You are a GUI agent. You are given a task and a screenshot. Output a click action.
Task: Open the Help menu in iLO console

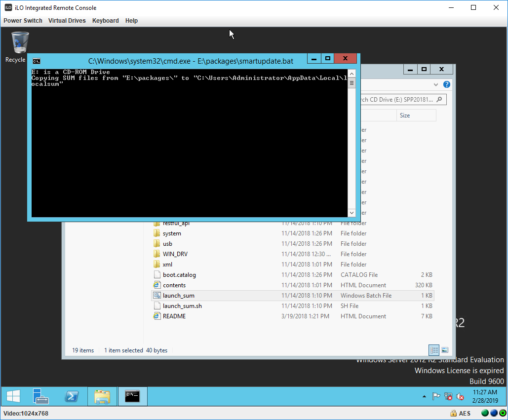pos(131,20)
